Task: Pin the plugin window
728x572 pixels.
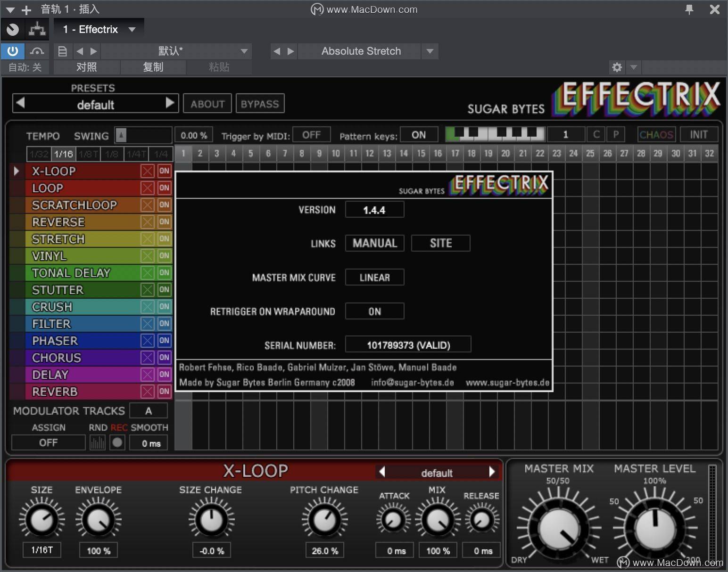Action: (x=689, y=9)
